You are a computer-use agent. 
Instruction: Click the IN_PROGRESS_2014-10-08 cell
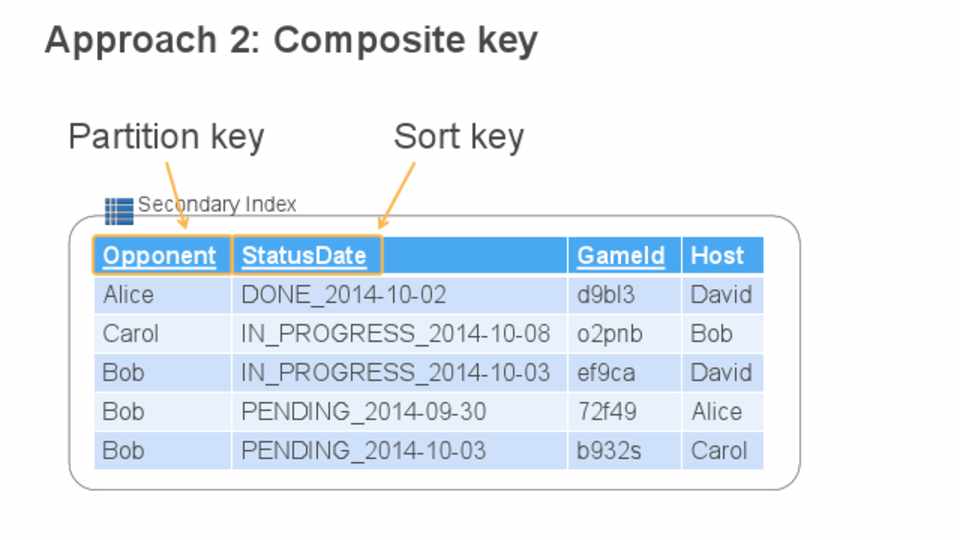point(395,334)
